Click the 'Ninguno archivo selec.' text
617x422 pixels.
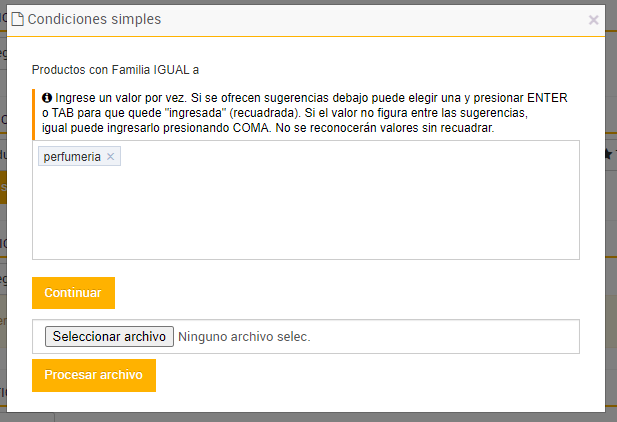(x=244, y=337)
